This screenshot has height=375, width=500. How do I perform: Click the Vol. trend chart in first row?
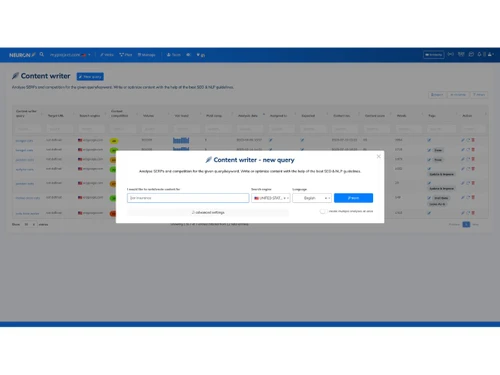tap(181, 140)
